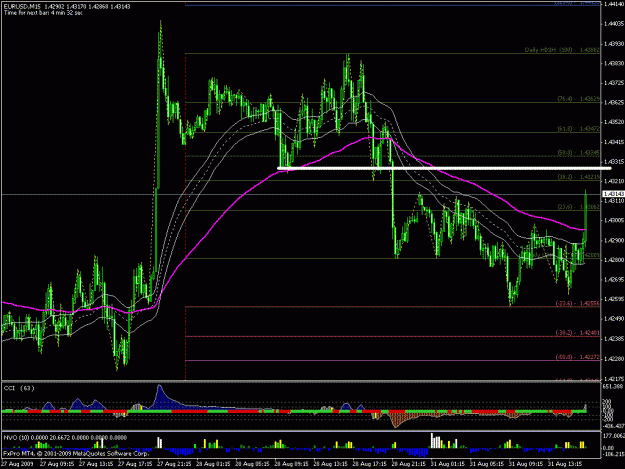
Task: Click the CCI (63) indicator label
Action: click(x=19, y=388)
